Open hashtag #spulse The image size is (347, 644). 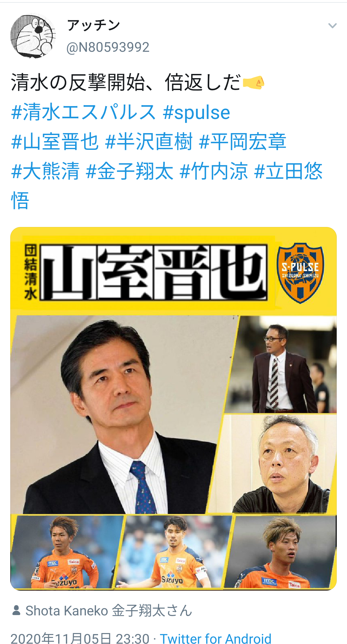[196, 112]
